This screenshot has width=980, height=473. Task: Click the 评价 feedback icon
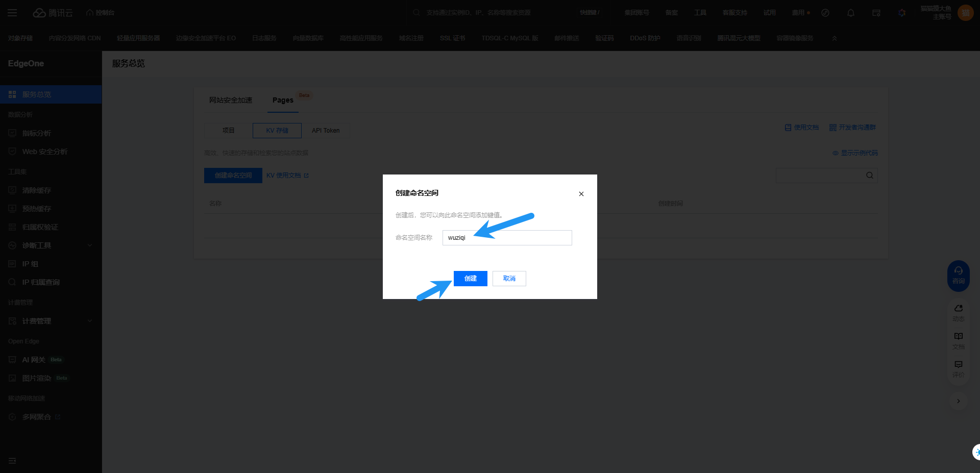point(958,368)
